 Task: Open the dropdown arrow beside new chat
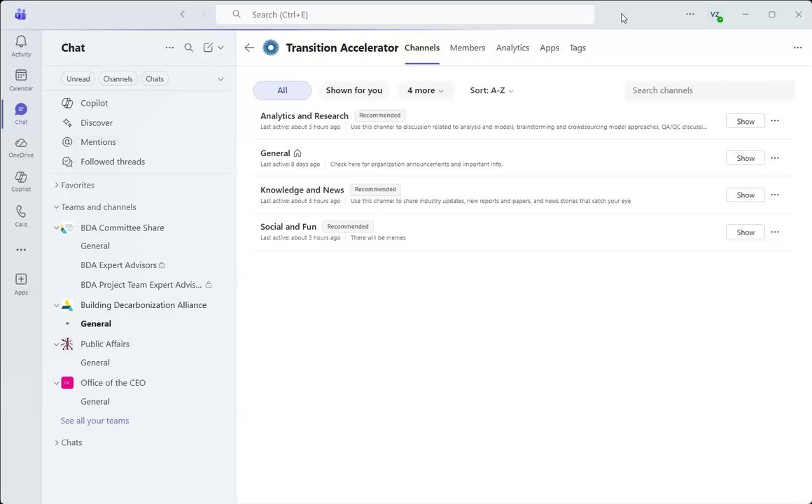tap(220, 48)
